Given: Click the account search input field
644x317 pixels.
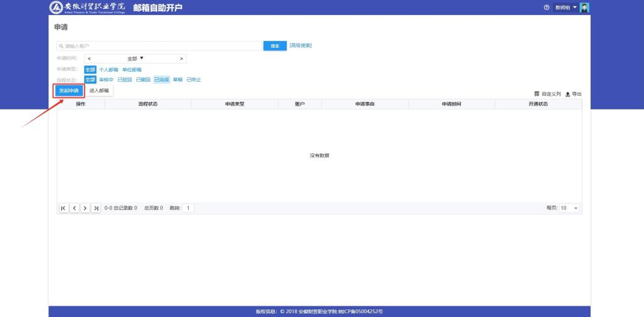Looking at the screenshot, I should click(x=160, y=46).
